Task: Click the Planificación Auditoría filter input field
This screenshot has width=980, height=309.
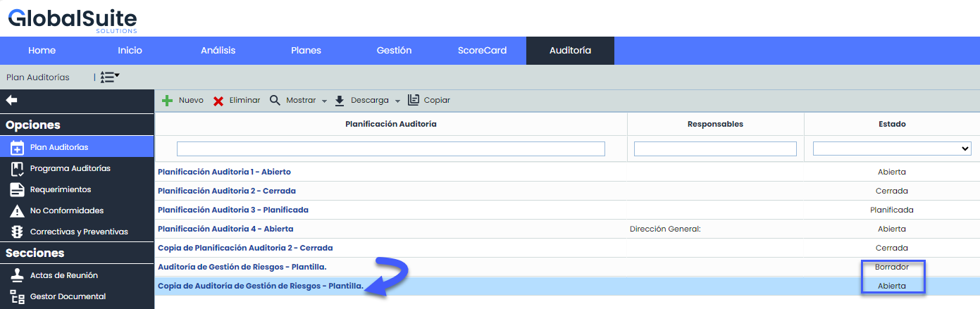Action: click(390, 149)
